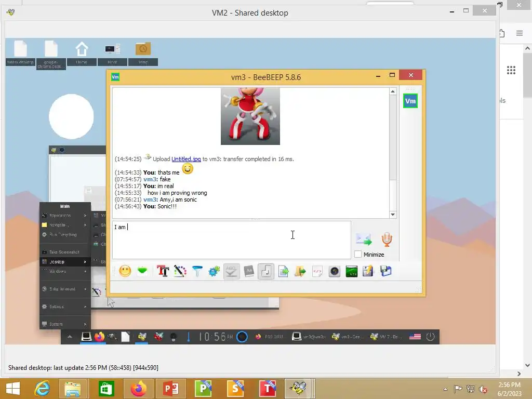Open chat settings blue gears icon
The width and height of the screenshot is (532, 399).
214,271
